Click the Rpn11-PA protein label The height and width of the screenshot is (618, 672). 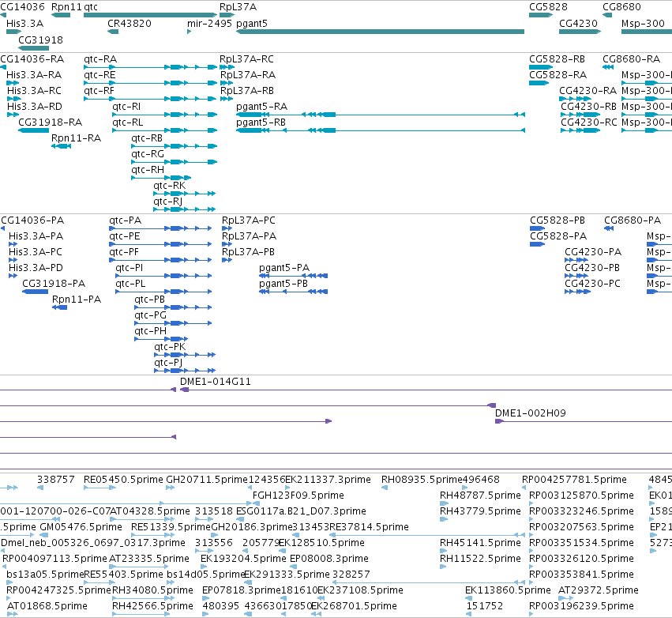77,300
